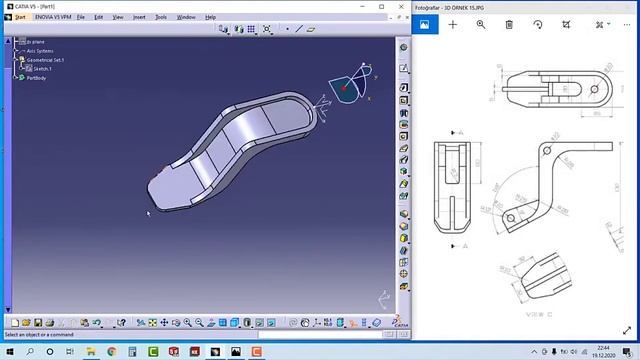
Task: Open the Edit & Create dropdown in Photos
Action: (602, 24)
